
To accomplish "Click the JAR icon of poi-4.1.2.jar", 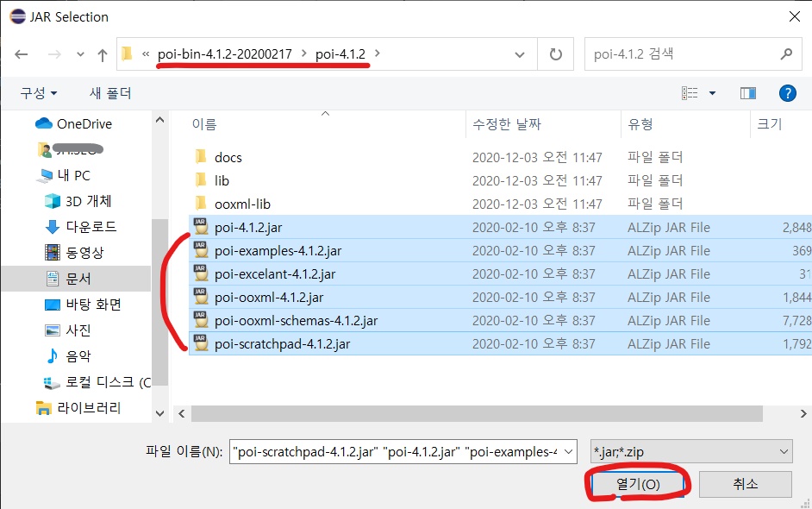I will 200,227.
